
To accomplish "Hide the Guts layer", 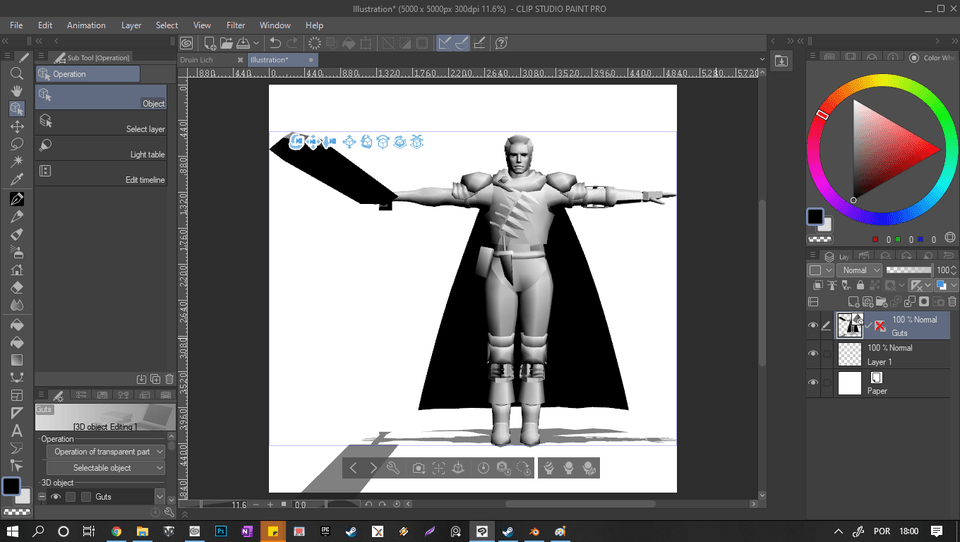I will pyautogui.click(x=813, y=326).
